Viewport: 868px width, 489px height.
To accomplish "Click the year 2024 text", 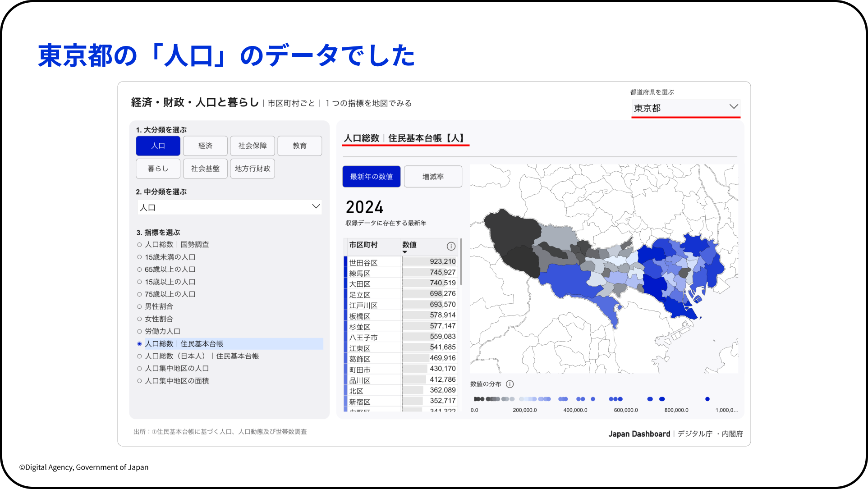I will (364, 207).
